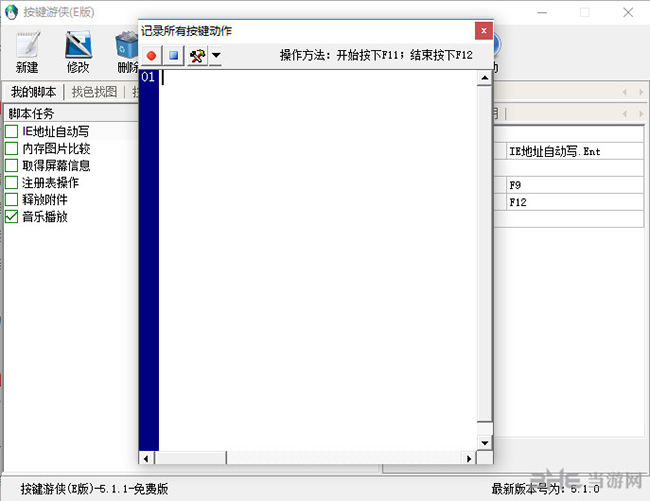Viewport: 650px width, 501px height.
Task: Click the upper tab-strip left scroll arrow
Action: [x=625, y=92]
